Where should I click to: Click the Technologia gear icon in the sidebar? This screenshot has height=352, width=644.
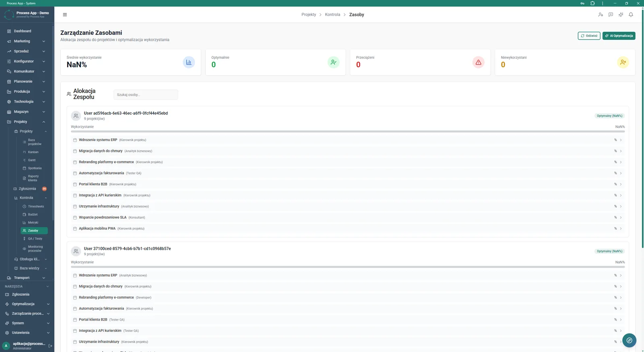click(9, 101)
